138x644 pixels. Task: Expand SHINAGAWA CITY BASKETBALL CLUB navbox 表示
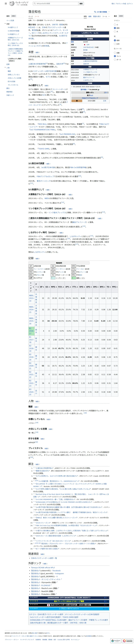coord(105,598)
